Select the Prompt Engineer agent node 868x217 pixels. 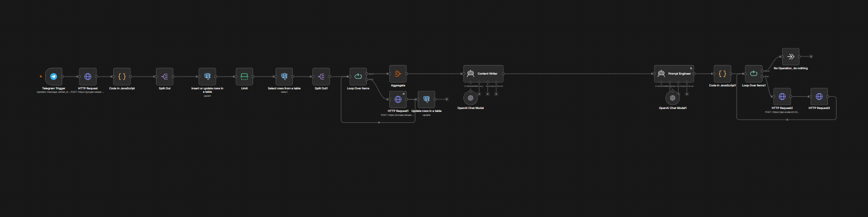click(674, 74)
